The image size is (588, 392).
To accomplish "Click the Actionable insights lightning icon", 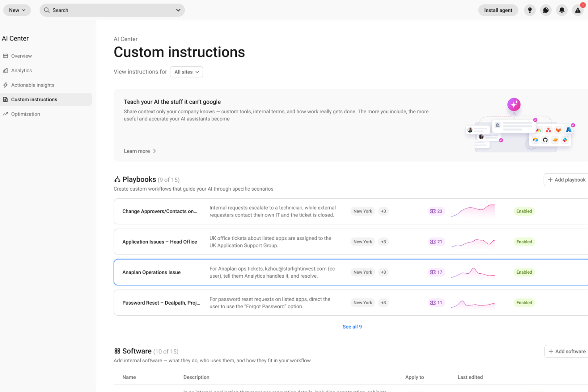I will tap(6, 85).
